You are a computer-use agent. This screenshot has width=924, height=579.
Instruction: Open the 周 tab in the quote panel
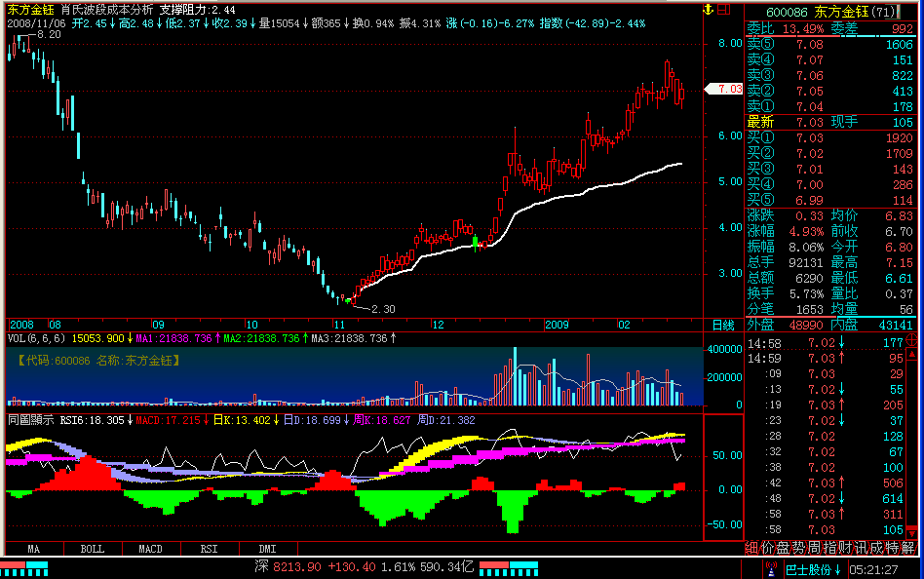click(814, 548)
